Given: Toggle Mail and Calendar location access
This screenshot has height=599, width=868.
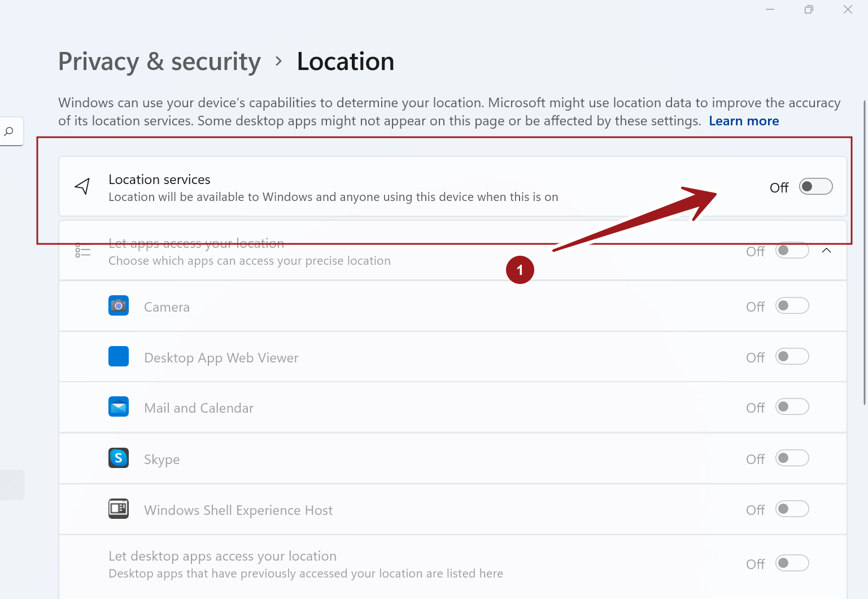Looking at the screenshot, I should [792, 407].
